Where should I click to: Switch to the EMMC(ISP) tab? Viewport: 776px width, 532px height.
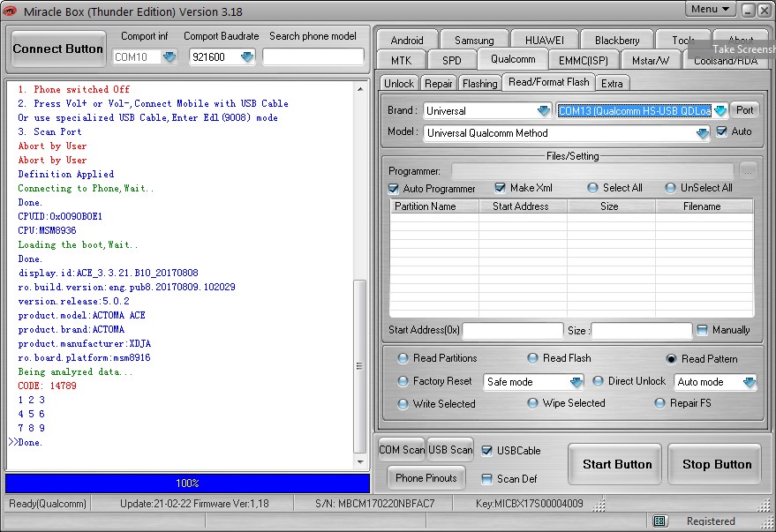[583, 60]
